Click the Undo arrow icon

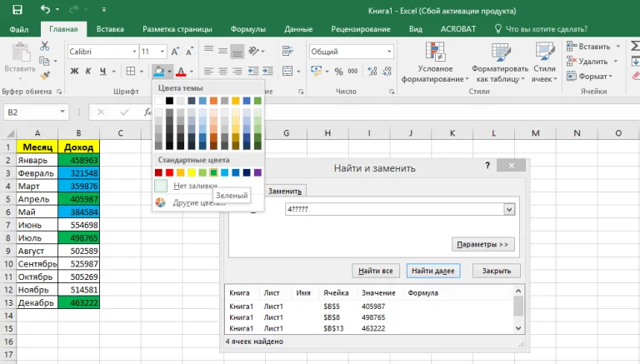[45, 9]
